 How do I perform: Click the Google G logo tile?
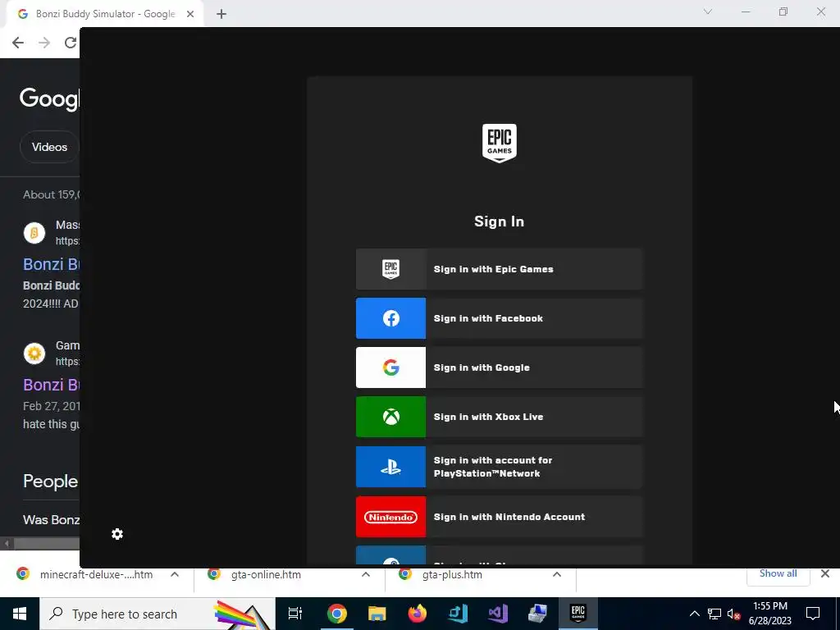tap(391, 367)
